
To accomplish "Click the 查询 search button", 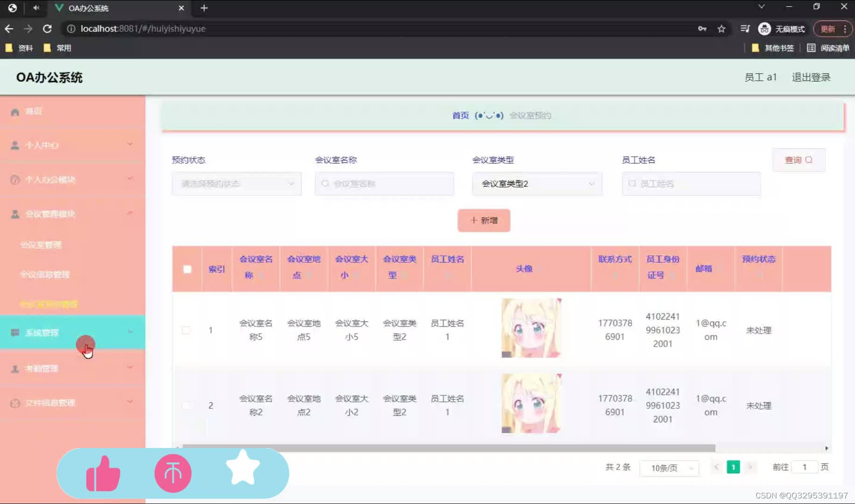I will pos(799,160).
